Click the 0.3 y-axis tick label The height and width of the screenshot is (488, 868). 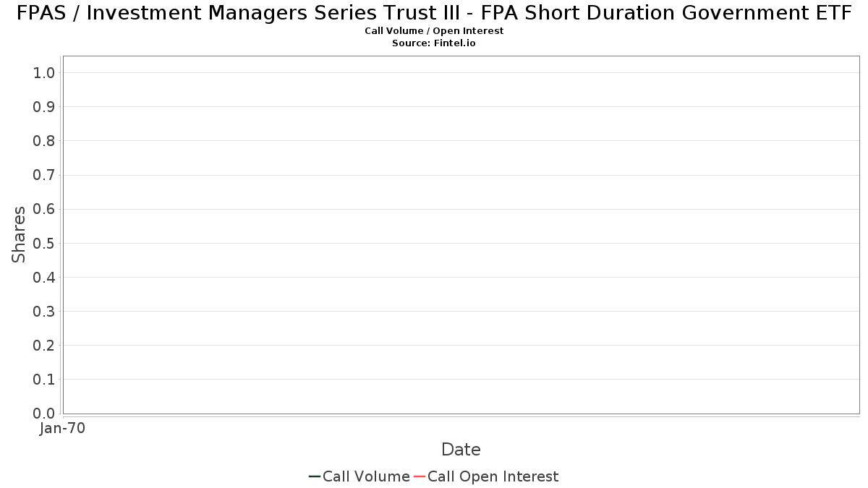[x=44, y=312]
